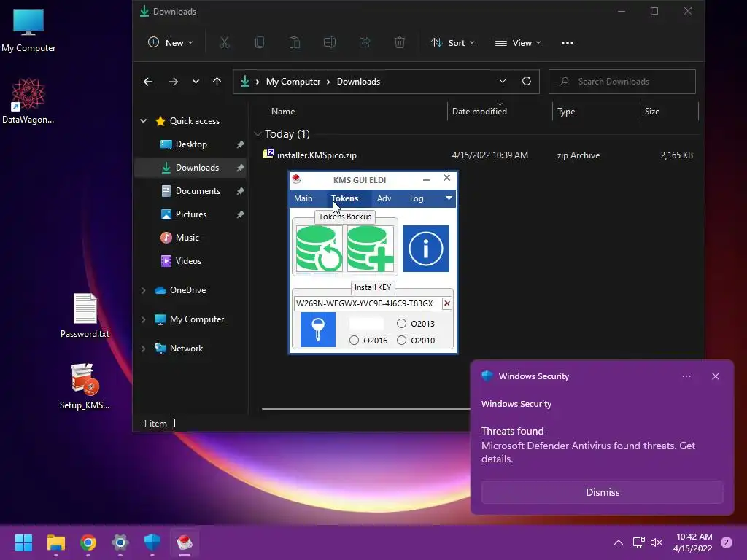Sort by the Name column header
This screenshot has height=560, width=747.
point(283,112)
